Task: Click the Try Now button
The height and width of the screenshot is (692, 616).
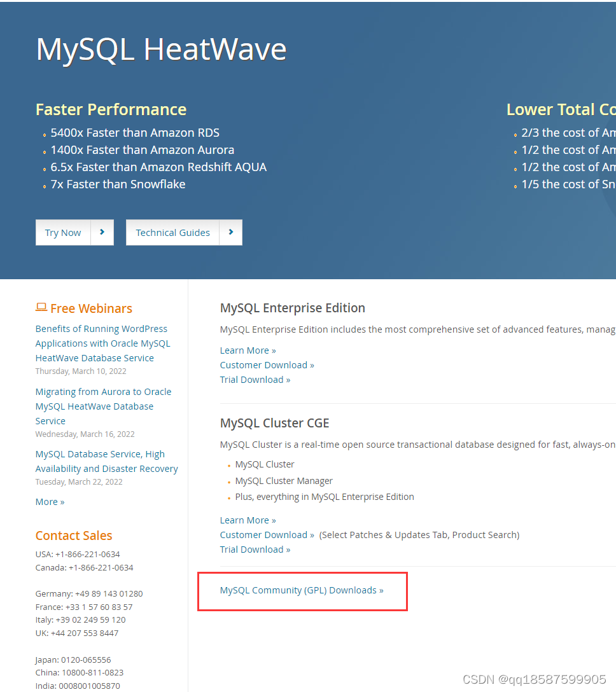Action: tap(63, 233)
